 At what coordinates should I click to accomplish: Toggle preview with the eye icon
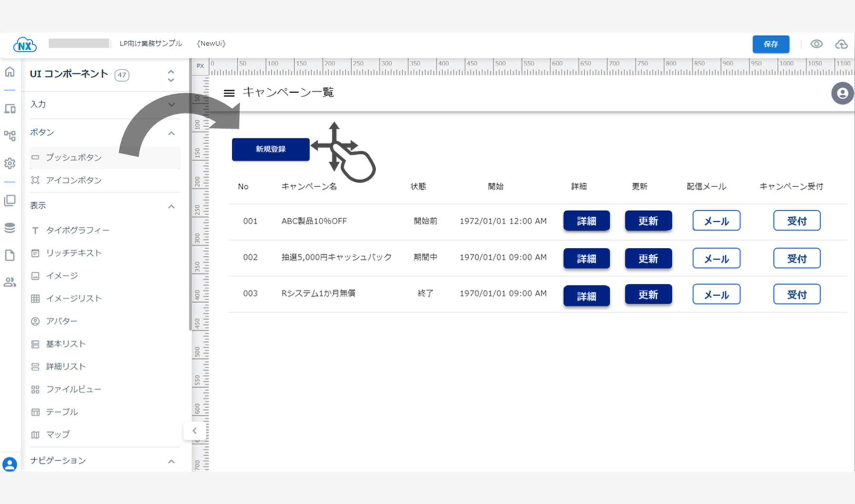(x=816, y=44)
